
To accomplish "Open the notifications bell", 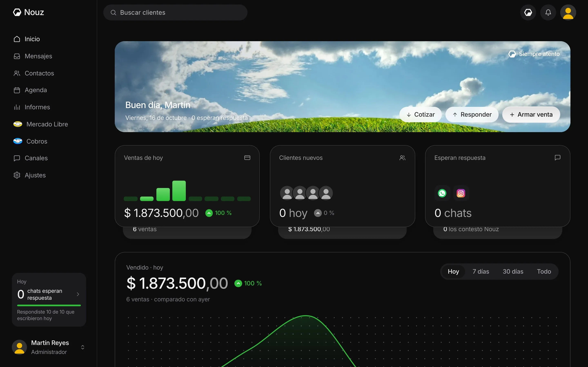I will (x=548, y=12).
